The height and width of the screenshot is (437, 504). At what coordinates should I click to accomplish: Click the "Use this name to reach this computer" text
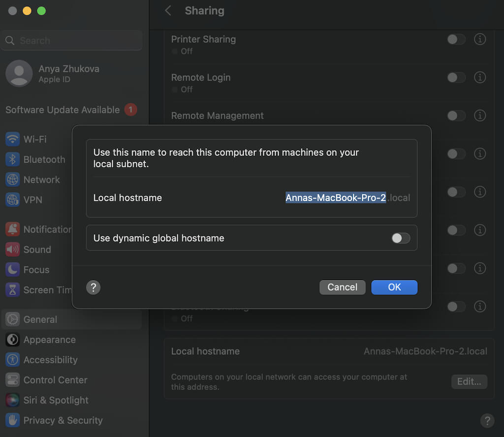click(x=226, y=158)
